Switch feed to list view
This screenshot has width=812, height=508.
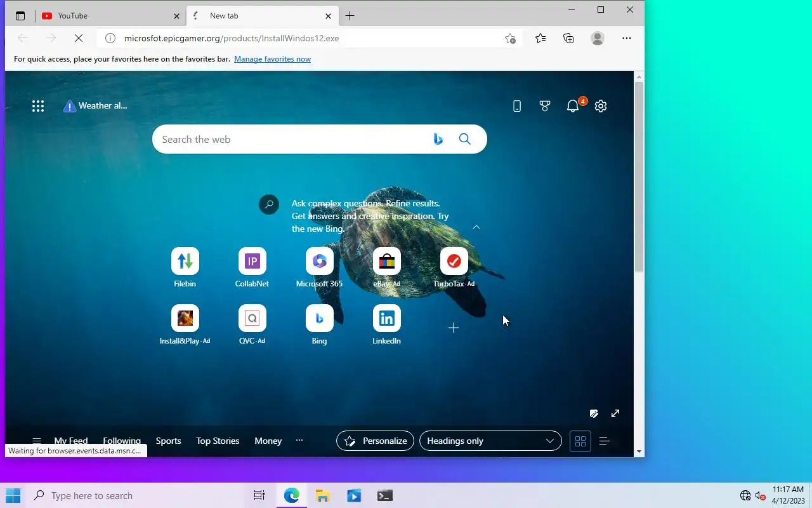click(605, 441)
